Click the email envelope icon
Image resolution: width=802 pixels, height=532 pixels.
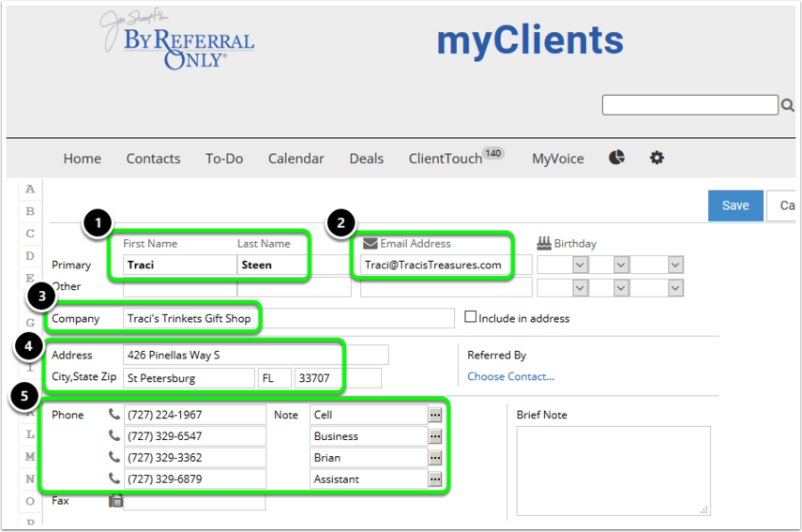pos(370,244)
